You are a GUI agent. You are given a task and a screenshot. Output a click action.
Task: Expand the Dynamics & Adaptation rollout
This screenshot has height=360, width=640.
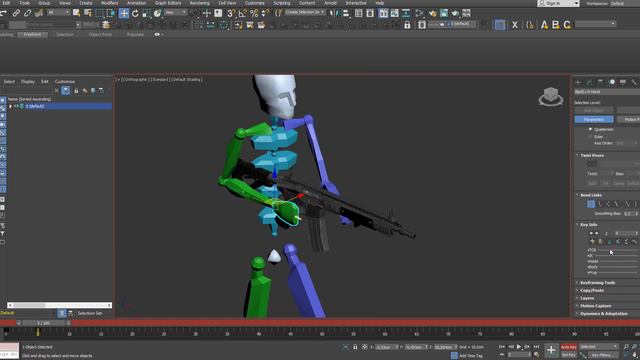click(604, 313)
